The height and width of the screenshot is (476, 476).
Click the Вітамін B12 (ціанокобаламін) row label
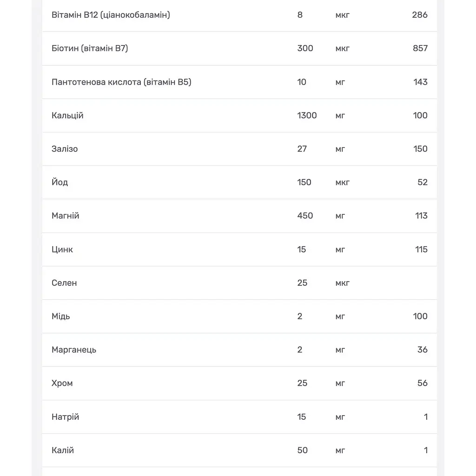coord(111,15)
